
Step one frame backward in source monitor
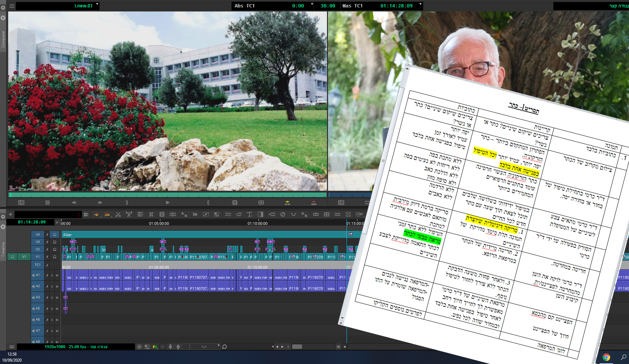pyautogui.click(x=74, y=203)
